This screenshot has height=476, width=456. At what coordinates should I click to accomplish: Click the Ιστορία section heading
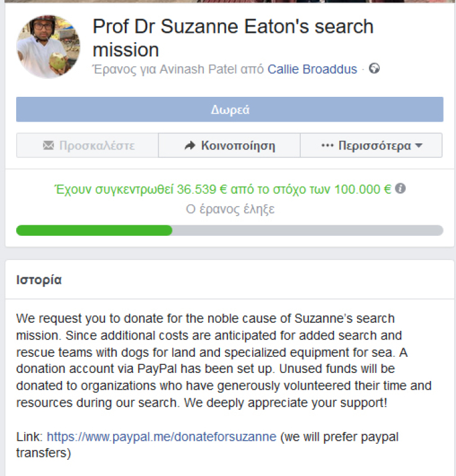[x=39, y=280]
